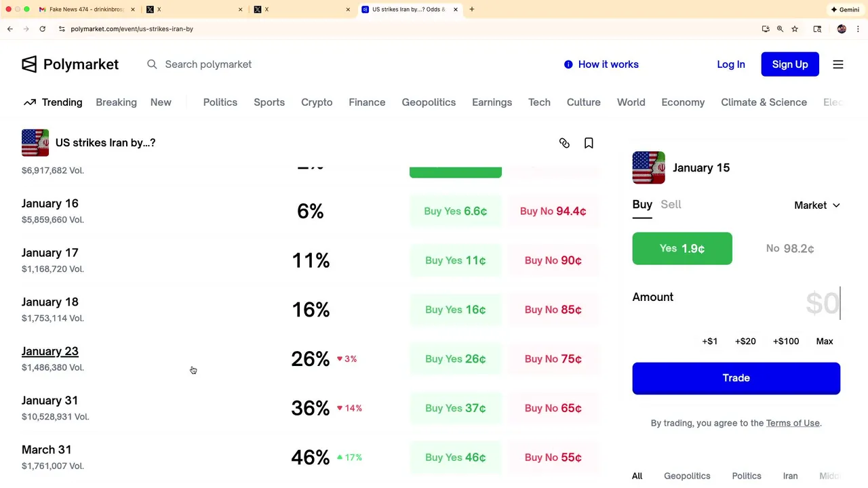Open the Breaking section
This screenshot has height=488, width=868.
coord(116,102)
